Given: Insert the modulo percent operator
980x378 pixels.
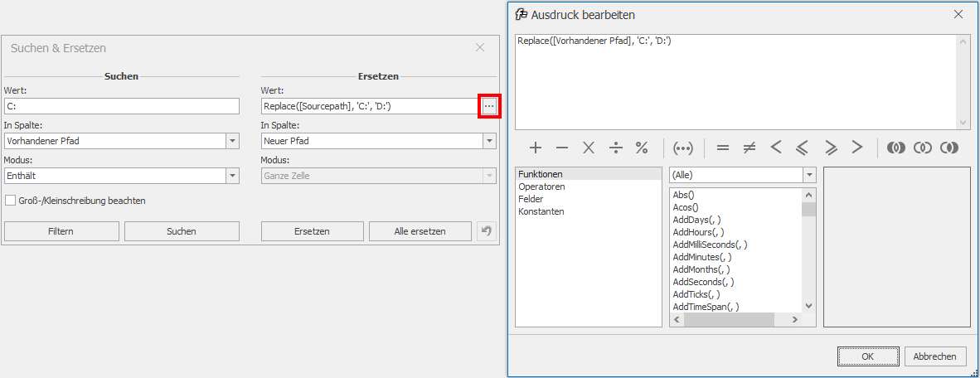Looking at the screenshot, I should pyautogui.click(x=642, y=148).
